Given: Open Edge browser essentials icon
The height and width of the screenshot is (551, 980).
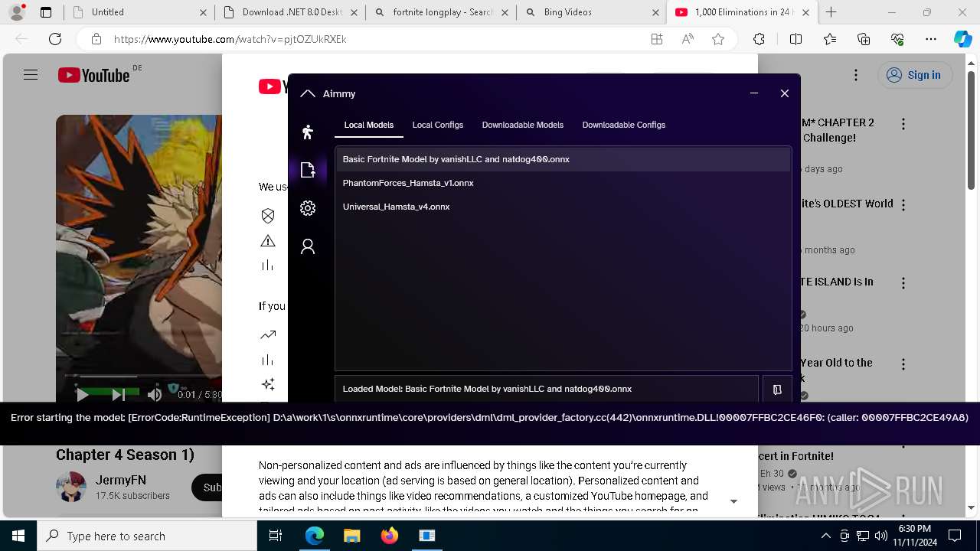Looking at the screenshot, I should (897, 39).
